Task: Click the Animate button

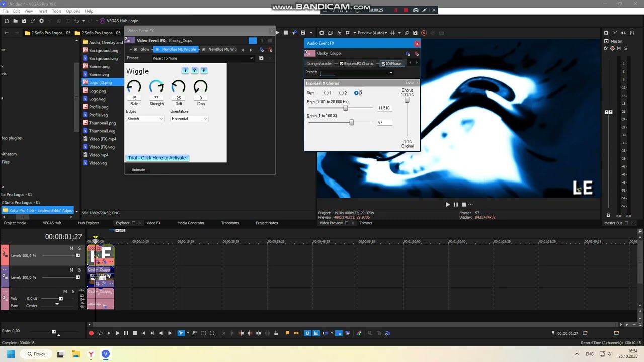Action: 138,170
